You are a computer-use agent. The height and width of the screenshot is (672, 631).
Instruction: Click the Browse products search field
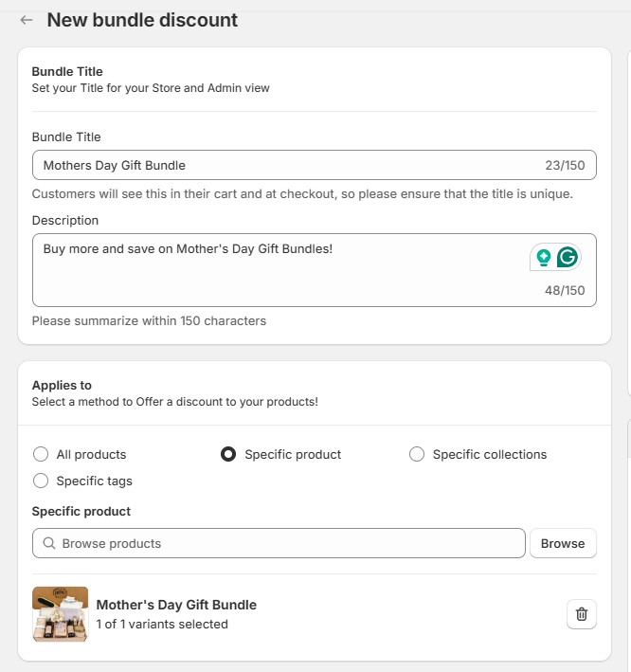click(x=279, y=543)
